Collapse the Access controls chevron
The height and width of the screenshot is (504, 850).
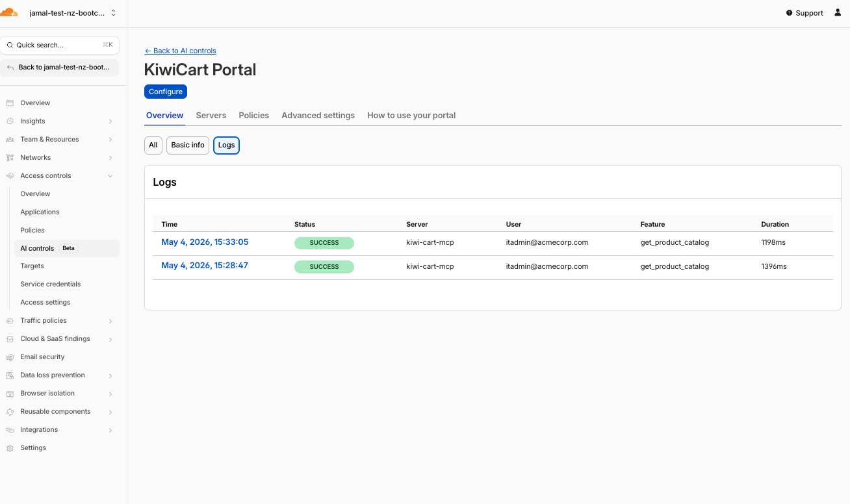point(110,176)
